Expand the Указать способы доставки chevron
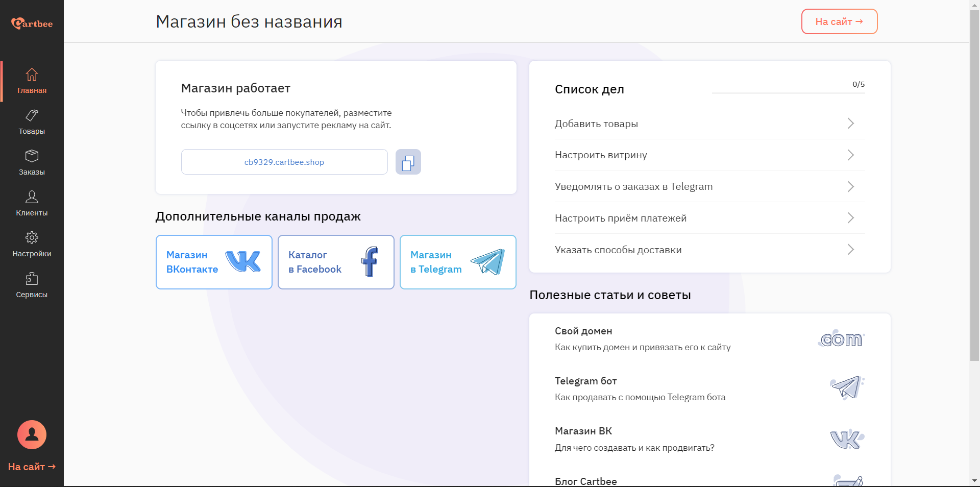980x487 pixels. [x=851, y=250]
